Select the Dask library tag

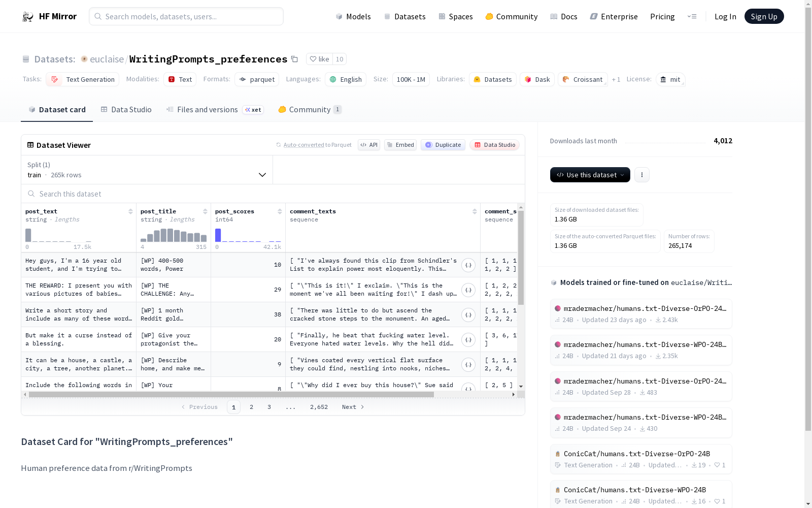[537, 79]
